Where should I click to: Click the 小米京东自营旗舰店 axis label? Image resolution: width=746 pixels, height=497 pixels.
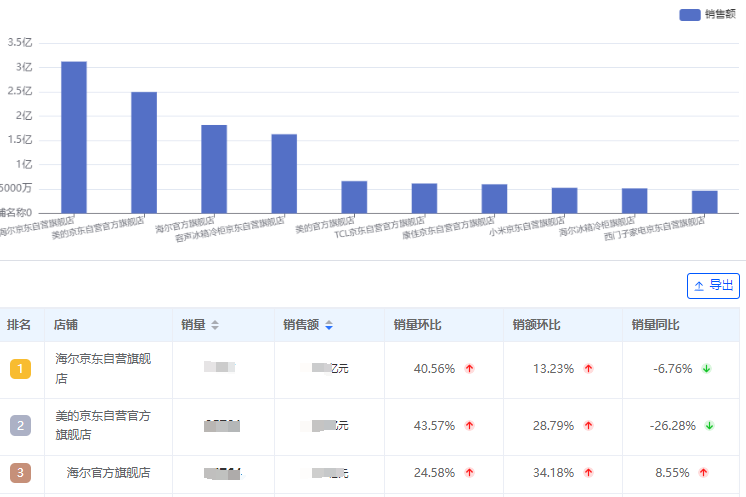point(527,227)
